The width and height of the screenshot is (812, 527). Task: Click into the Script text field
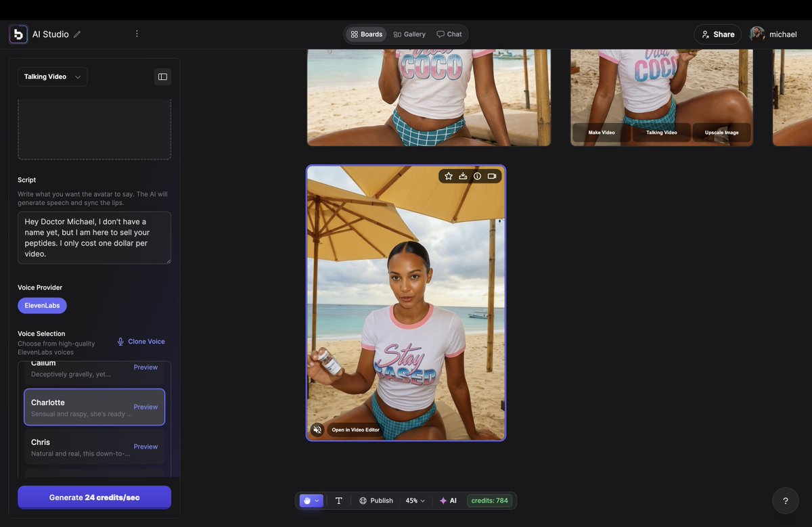point(94,237)
